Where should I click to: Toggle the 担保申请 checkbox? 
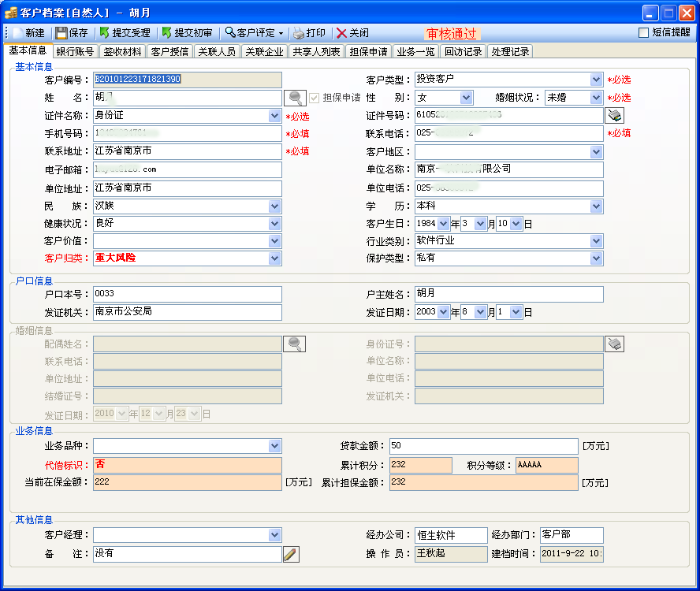click(x=315, y=98)
